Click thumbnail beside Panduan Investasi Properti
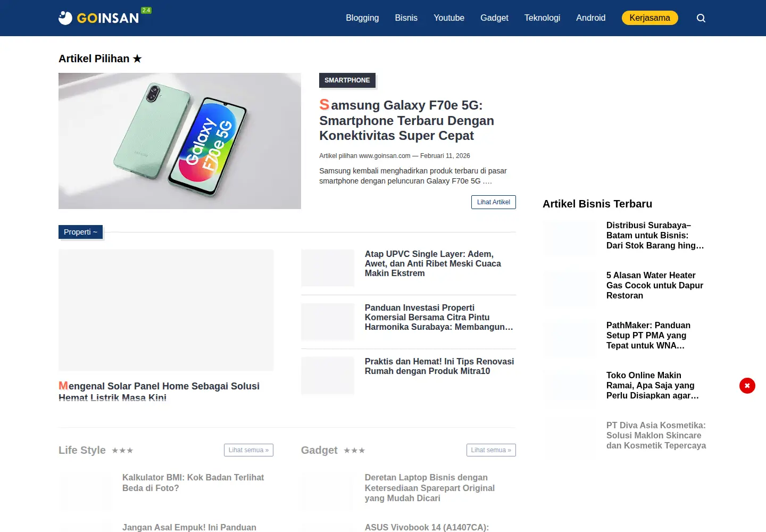This screenshot has height=532, width=766. click(x=328, y=322)
